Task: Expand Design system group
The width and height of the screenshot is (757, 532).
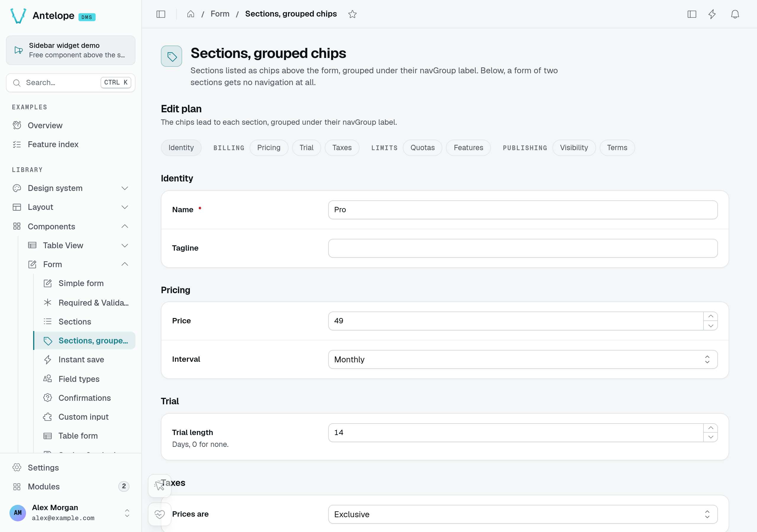Action: pyautogui.click(x=71, y=188)
